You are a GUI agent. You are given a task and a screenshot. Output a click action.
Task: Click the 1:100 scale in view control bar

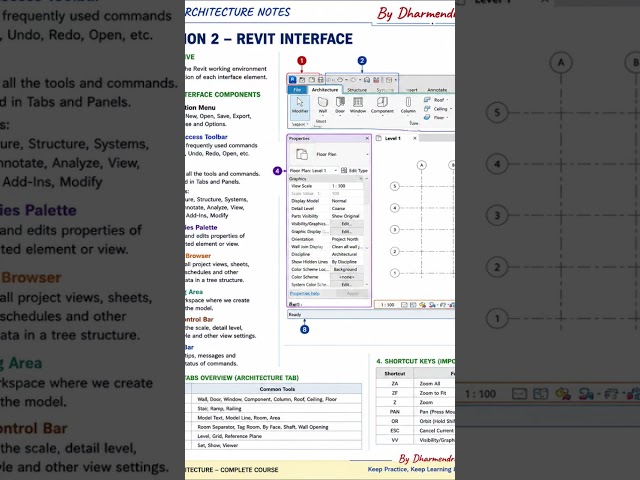(387, 305)
